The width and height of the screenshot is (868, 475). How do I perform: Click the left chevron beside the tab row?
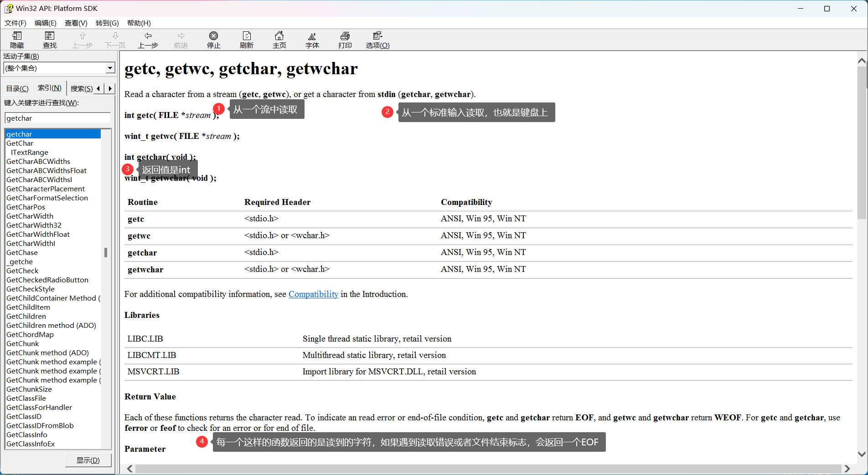click(x=98, y=88)
